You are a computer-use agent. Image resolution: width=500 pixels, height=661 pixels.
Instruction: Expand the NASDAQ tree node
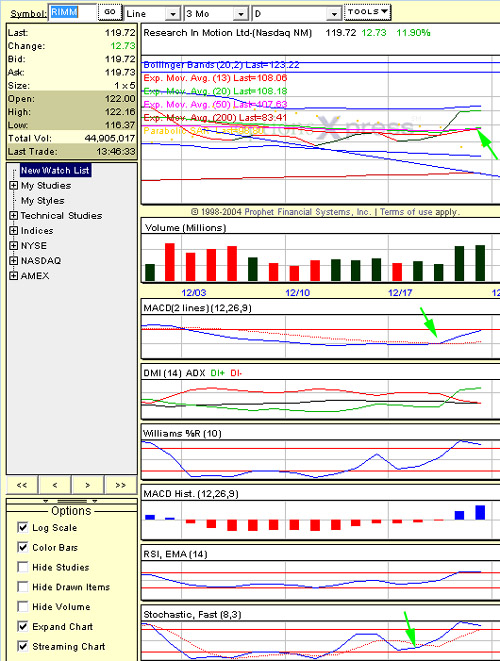tap(13, 261)
